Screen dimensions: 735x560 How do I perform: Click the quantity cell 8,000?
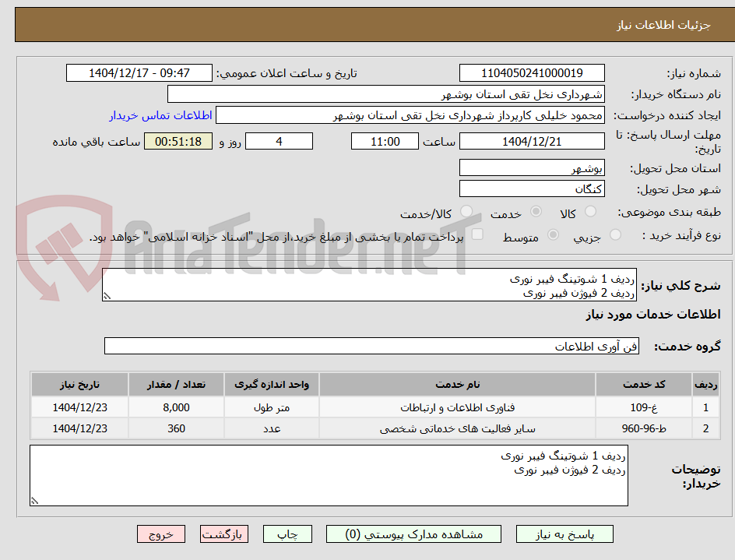pyautogui.click(x=176, y=407)
